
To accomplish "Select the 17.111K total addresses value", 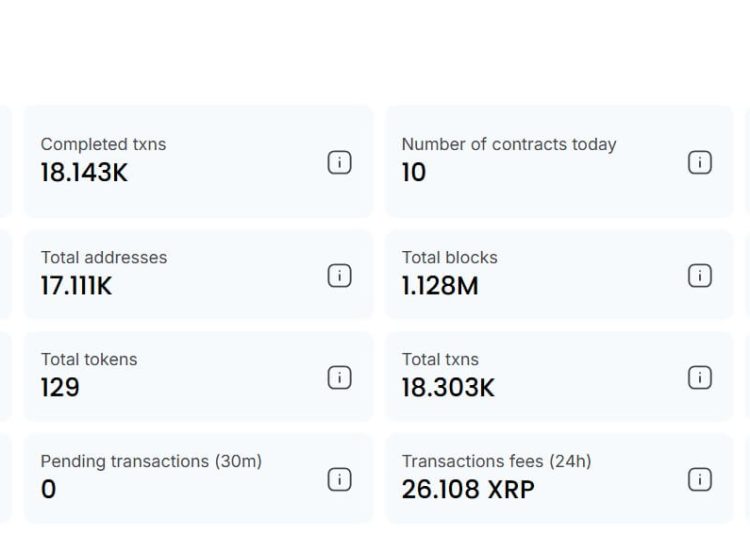I will click(76, 286).
